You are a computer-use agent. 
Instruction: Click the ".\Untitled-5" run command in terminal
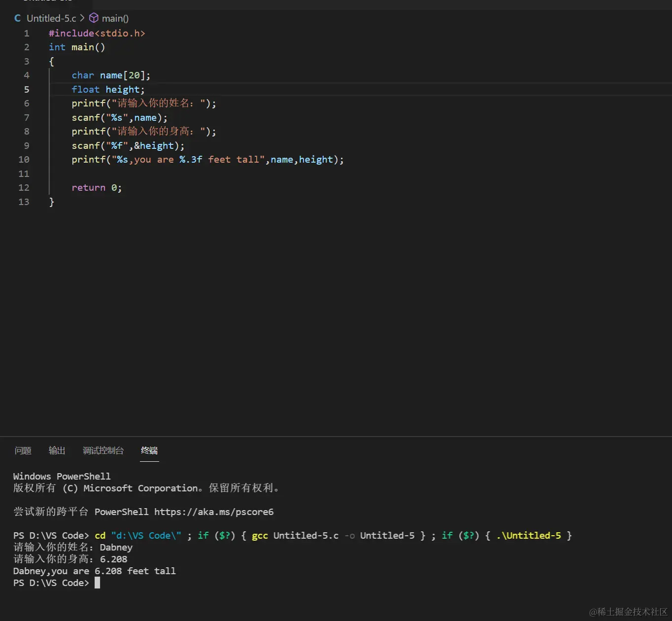[529, 535]
